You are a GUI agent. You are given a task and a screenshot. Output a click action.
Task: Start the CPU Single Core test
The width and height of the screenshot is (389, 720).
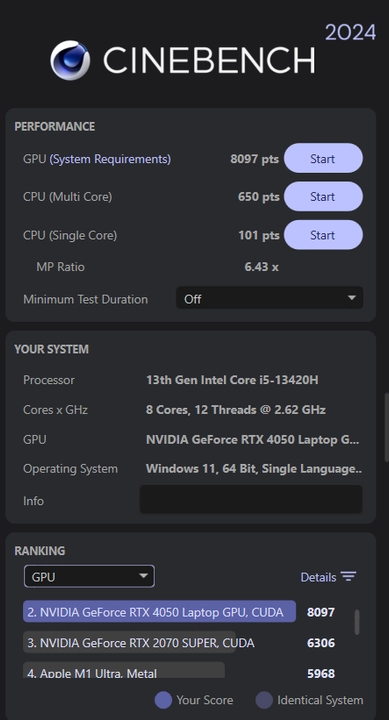tap(323, 235)
